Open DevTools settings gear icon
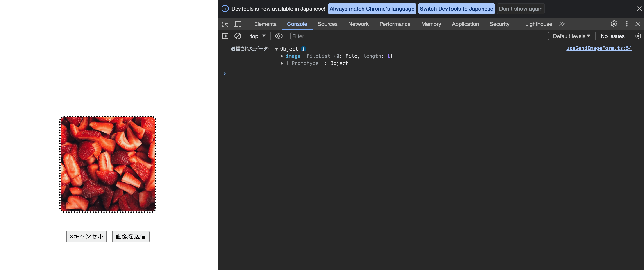Viewport: 644px width, 270px height. (614, 24)
